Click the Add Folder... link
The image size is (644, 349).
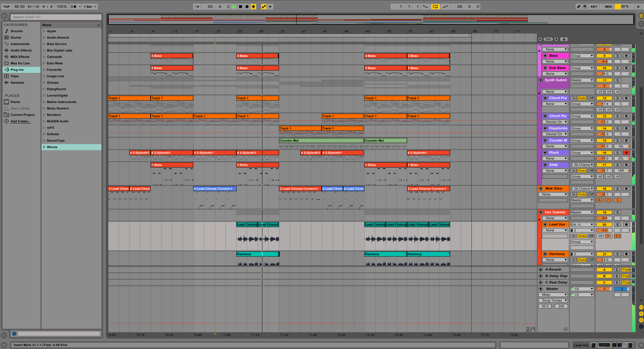(20, 121)
